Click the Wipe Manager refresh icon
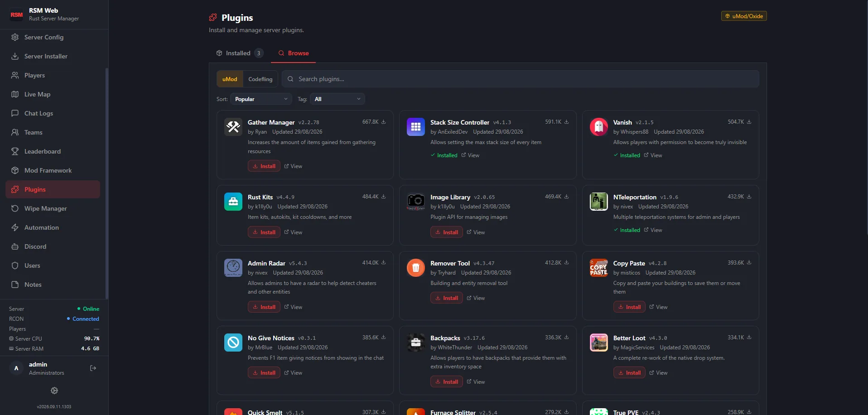Image resolution: width=868 pixels, height=415 pixels. [x=15, y=208]
